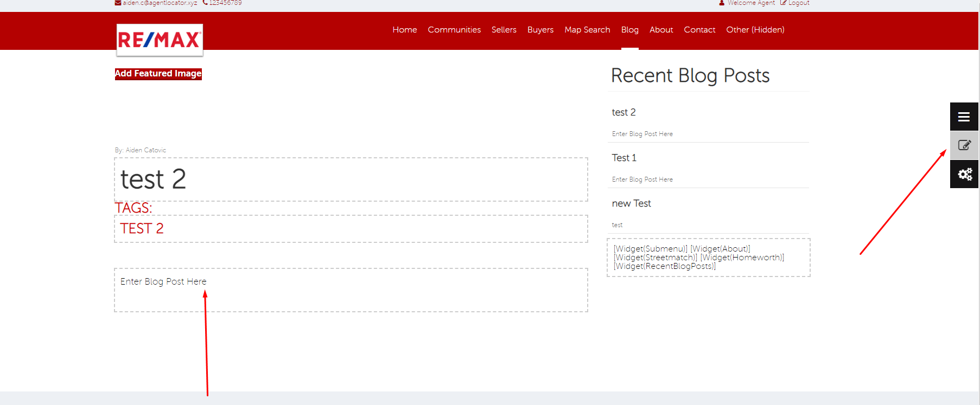Viewport: 980px width, 405px height.
Task: Click the RE/MAX logo
Action: [160, 40]
